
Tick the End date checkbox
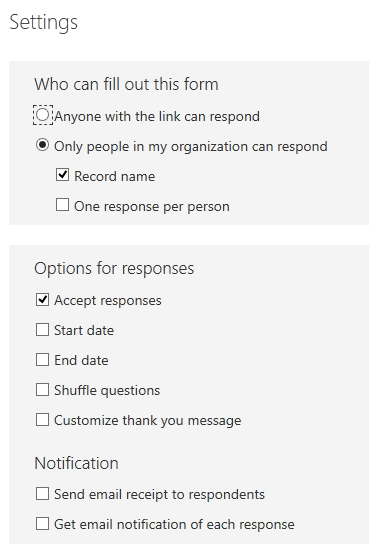click(x=42, y=360)
